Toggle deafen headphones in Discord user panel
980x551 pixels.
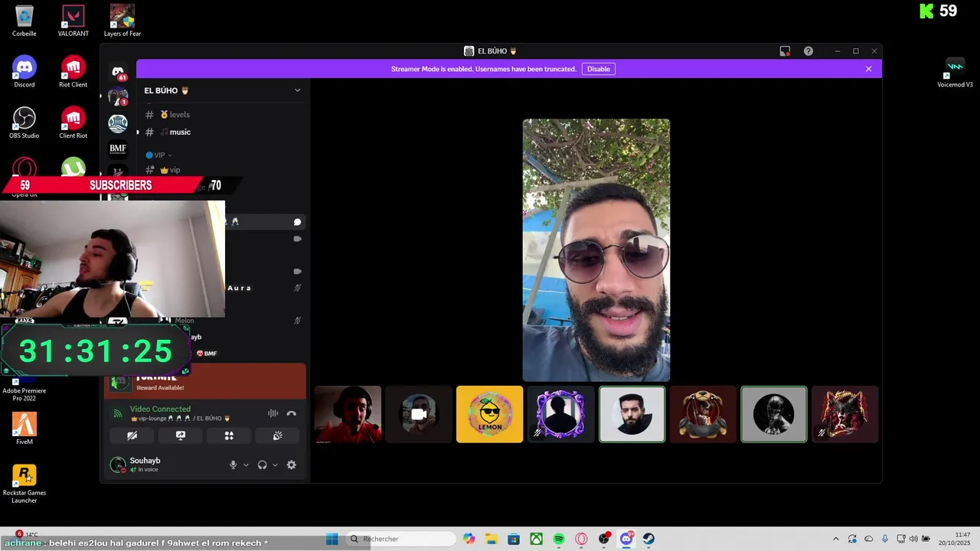click(262, 465)
